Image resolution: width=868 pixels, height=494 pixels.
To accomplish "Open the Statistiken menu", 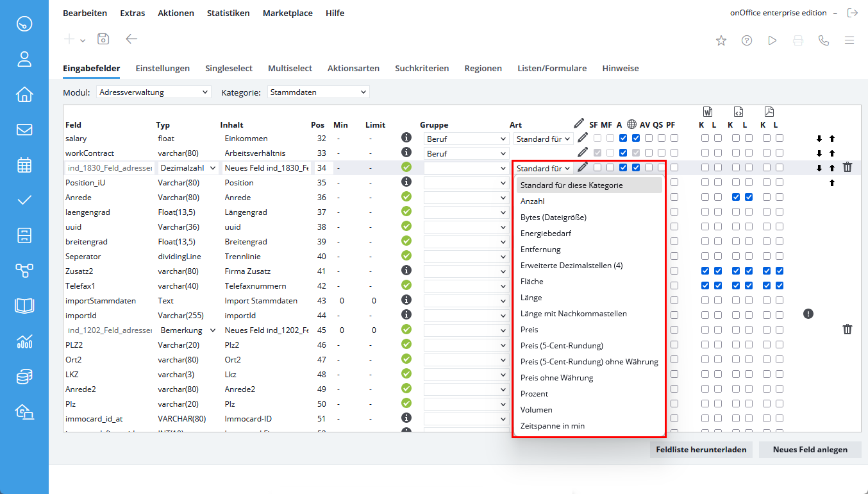I will 228,13.
